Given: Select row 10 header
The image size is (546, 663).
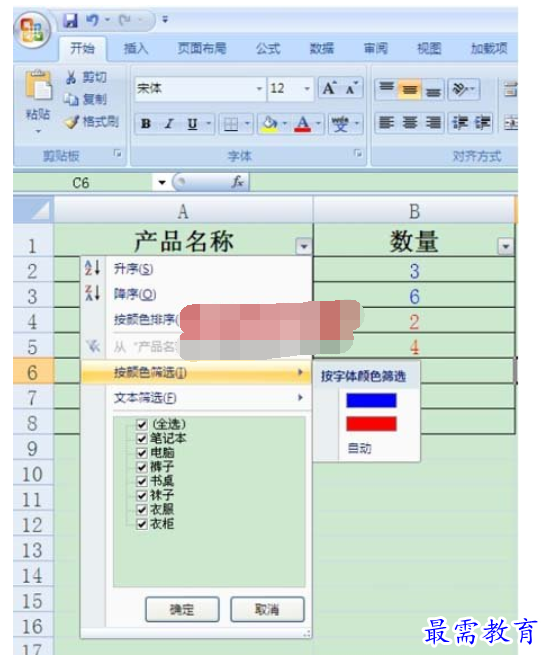Looking at the screenshot, I should [x=33, y=474].
